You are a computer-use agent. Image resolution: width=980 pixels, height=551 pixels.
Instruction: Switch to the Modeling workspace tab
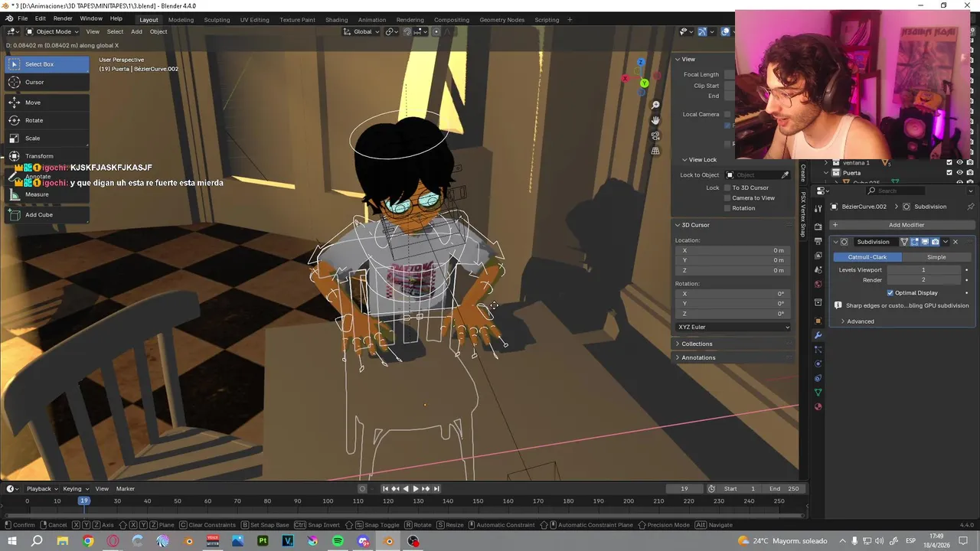(x=181, y=20)
